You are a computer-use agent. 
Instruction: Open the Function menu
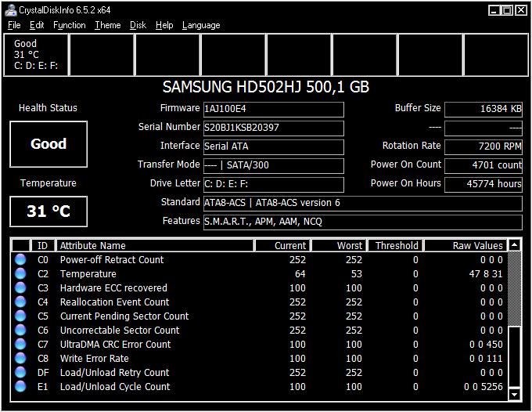pyautogui.click(x=69, y=25)
